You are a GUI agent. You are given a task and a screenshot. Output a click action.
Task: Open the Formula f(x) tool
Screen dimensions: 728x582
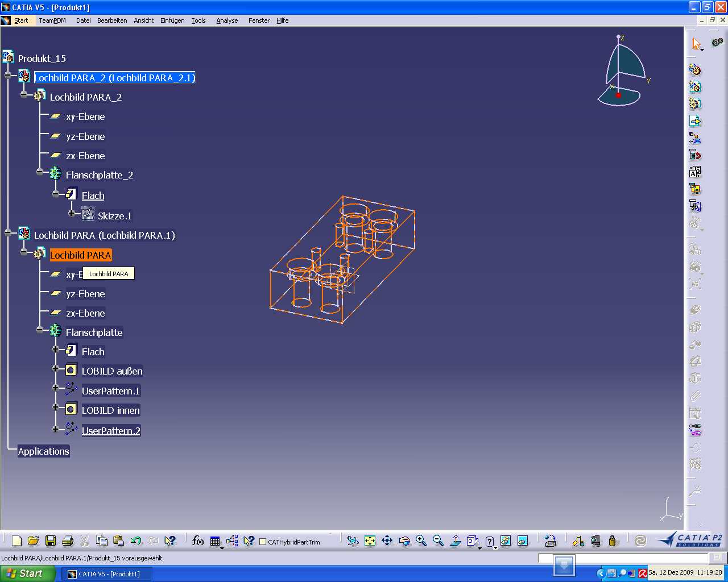coord(198,541)
